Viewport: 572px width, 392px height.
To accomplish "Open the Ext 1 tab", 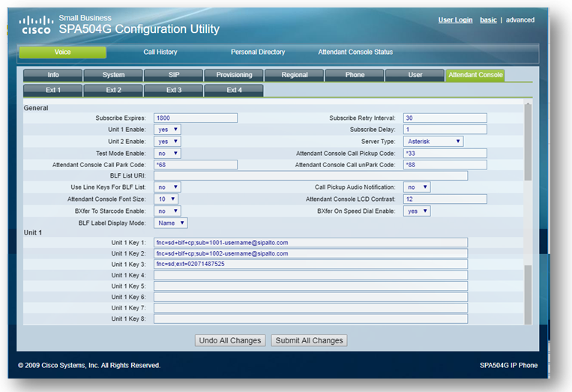I will 53,90.
